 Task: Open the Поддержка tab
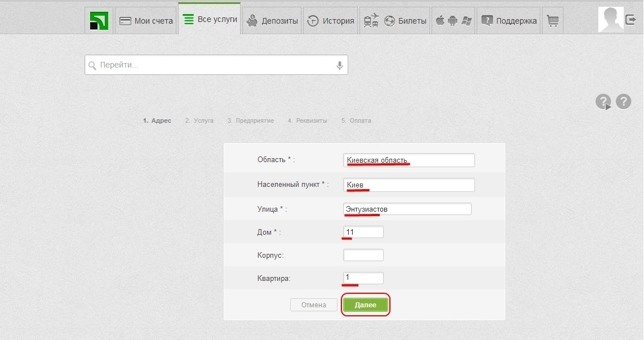pyautogui.click(x=509, y=21)
